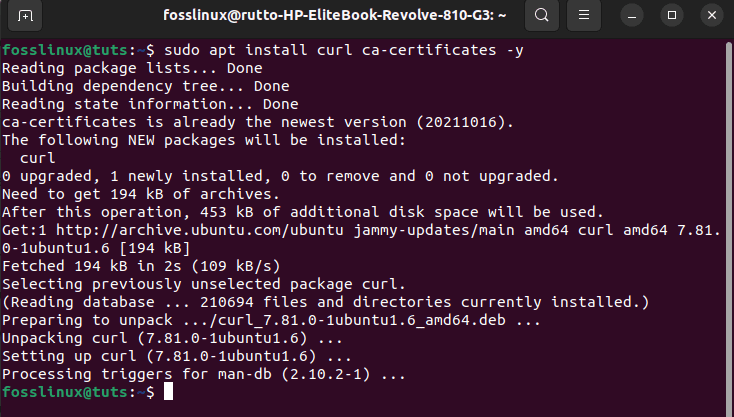Screen dimensions: 734x417
Task: Click the indented curl package name
Action: point(37,158)
